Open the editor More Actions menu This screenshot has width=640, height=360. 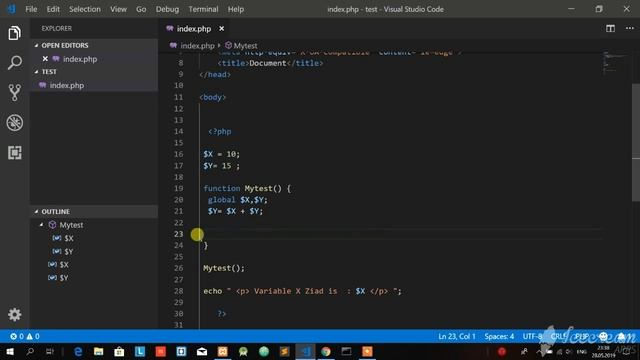[629, 28]
